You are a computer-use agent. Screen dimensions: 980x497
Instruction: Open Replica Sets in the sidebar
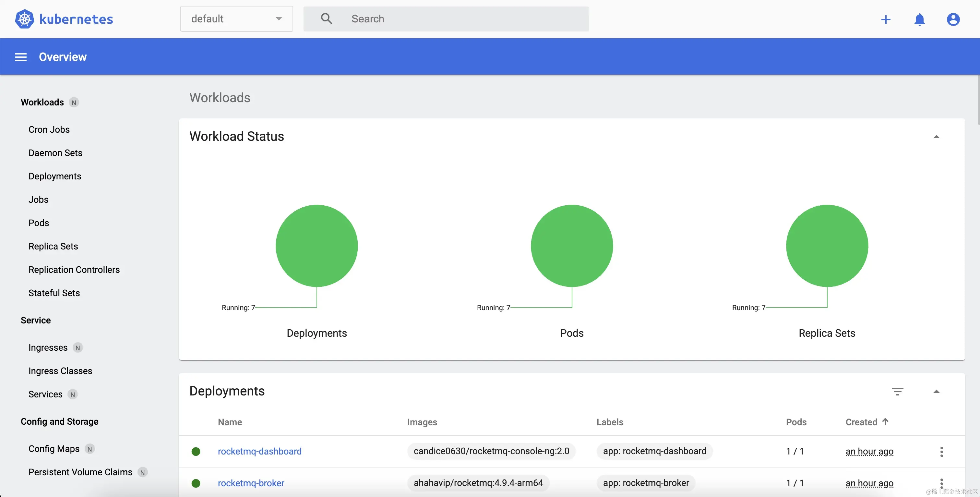tap(53, 246)
